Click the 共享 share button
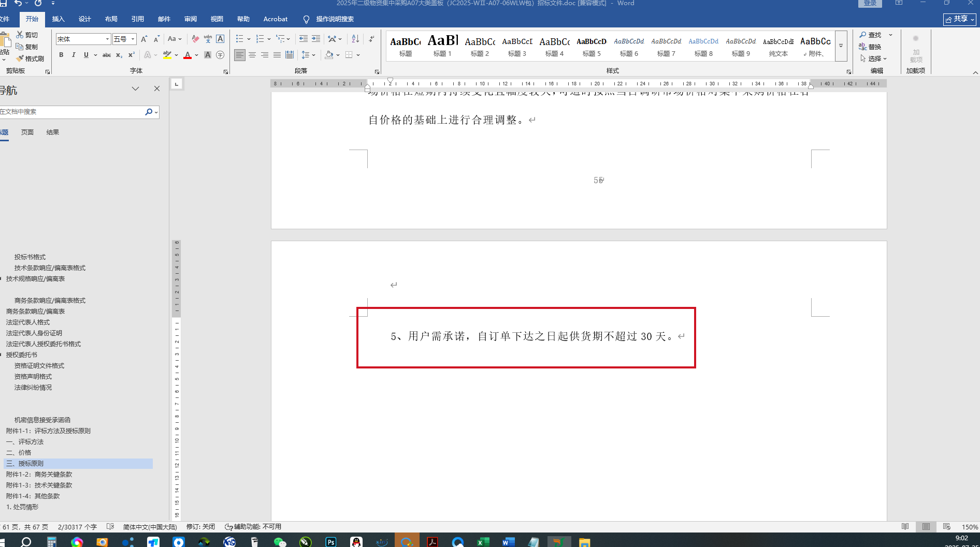Viewport: 980px width, 547px height. 959,19
